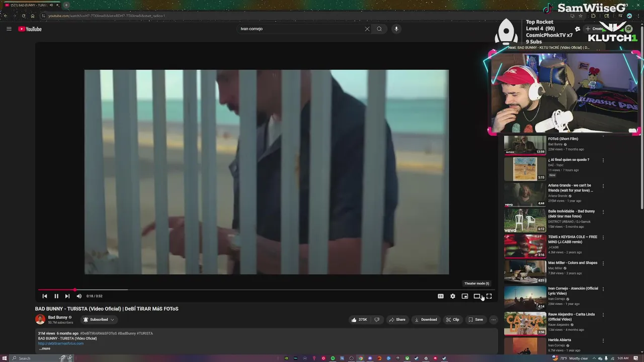
Task: Open TEMS x KEYSHIA COLE FREE MIND title
Action: point(573,239)
